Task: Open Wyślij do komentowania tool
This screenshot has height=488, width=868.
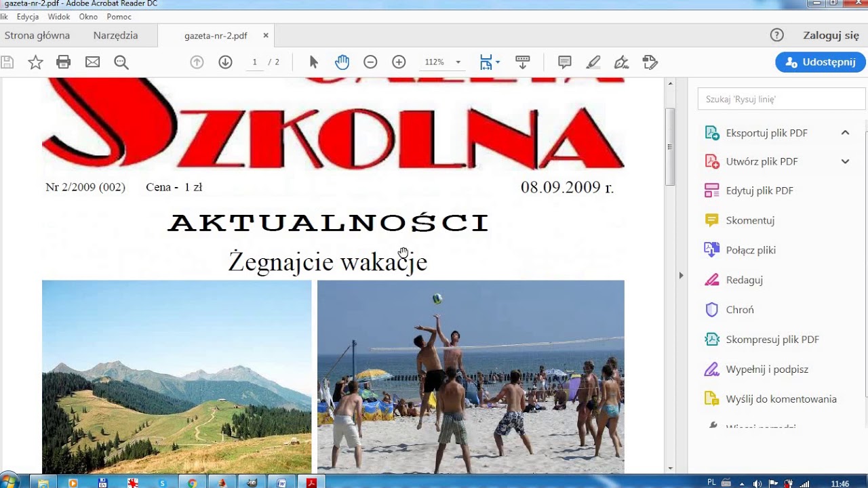Action: pos(781,399)
